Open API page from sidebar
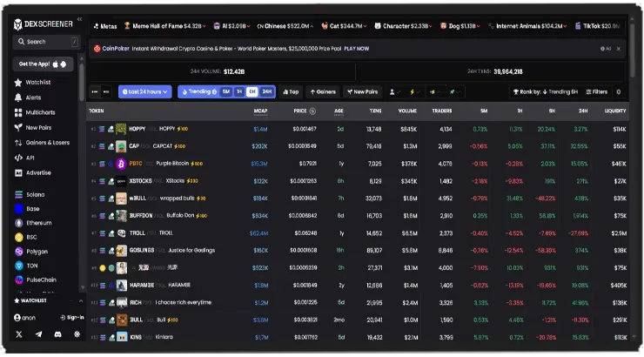This screenshot has width=644, height=357. coord(24,158)
